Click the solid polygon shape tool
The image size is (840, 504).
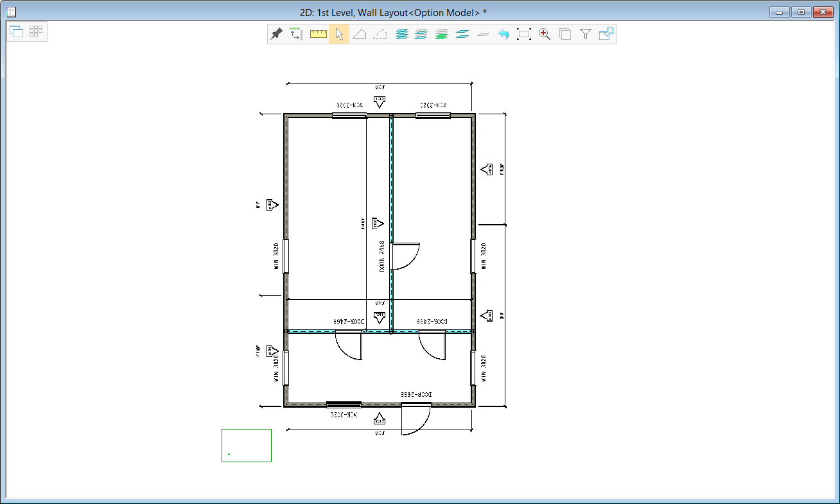click(360, 34)
